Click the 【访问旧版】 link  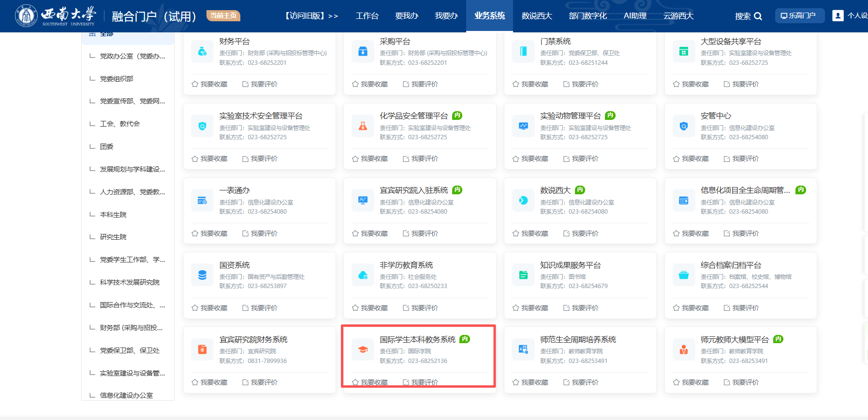[311, 16]
